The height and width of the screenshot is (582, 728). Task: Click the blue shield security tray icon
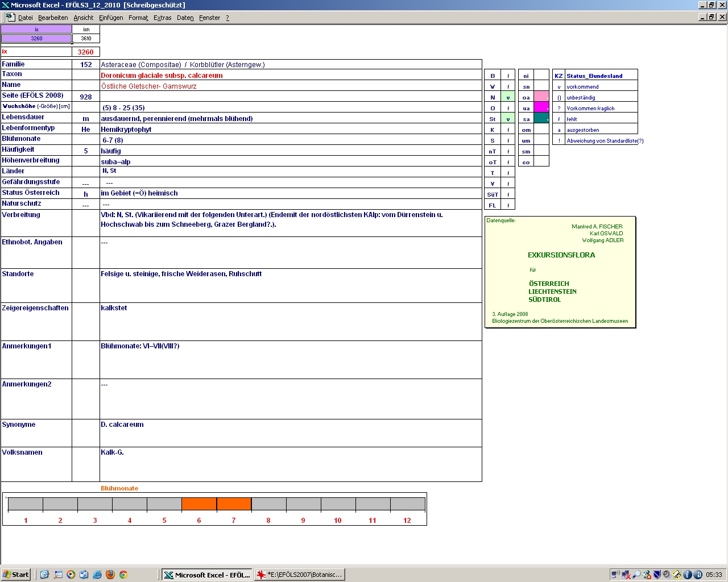657,575
